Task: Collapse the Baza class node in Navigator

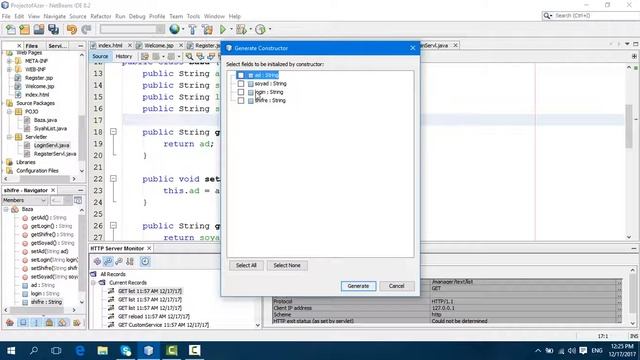Action: pyautogui.click(x=6, y=209)
